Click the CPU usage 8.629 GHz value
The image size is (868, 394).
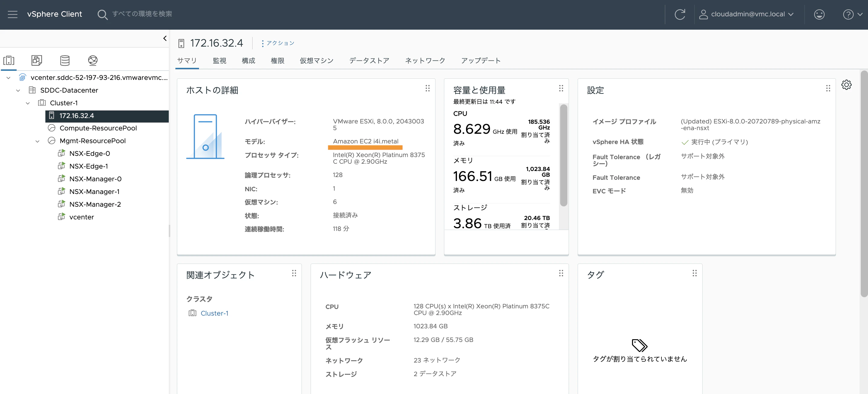472,130
